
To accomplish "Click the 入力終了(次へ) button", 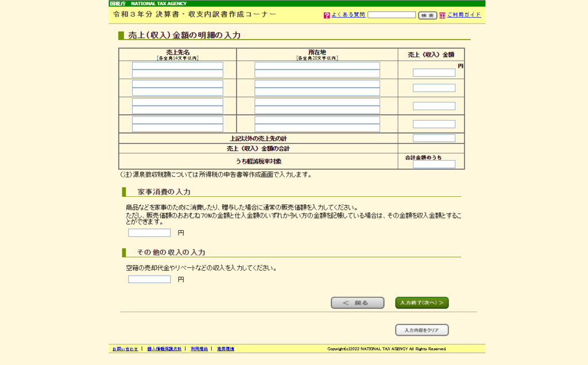I will coord(422,303).
